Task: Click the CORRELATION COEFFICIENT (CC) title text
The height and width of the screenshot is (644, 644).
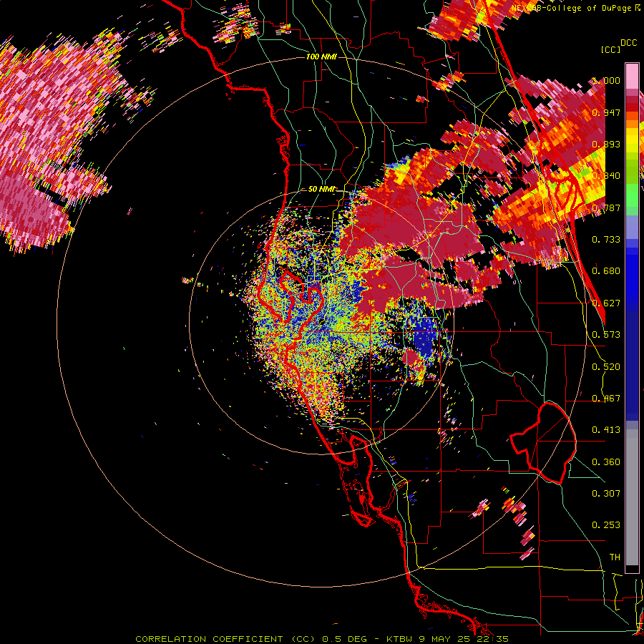Action: (227, 639)
